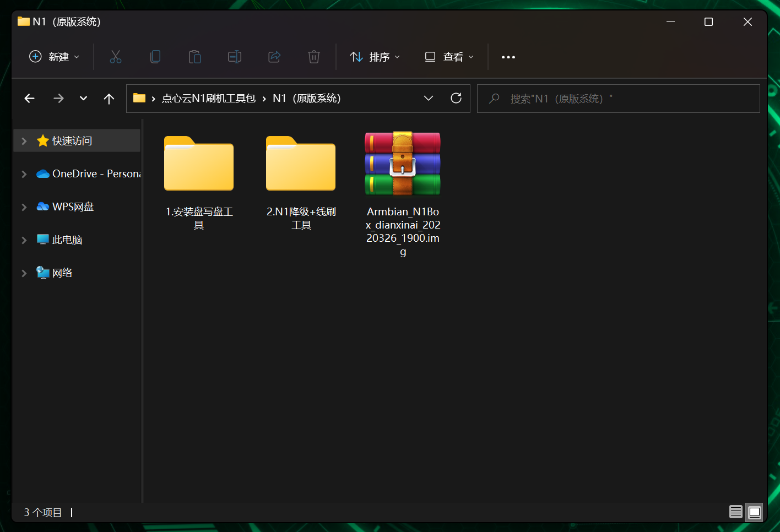
Task: Select OneDrive - Personal in sidebar
Action: click(77, 174)
